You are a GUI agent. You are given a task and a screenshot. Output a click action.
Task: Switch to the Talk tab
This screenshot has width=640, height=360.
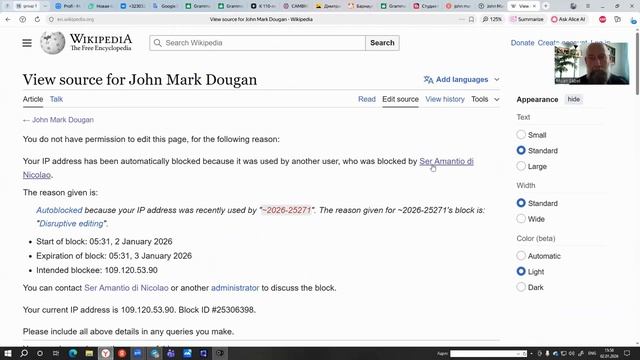tap(56, 99)
